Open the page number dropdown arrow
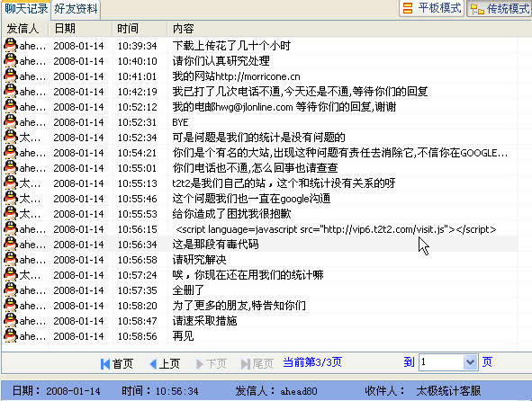532x401 pixels. click(x=470, y=362)
